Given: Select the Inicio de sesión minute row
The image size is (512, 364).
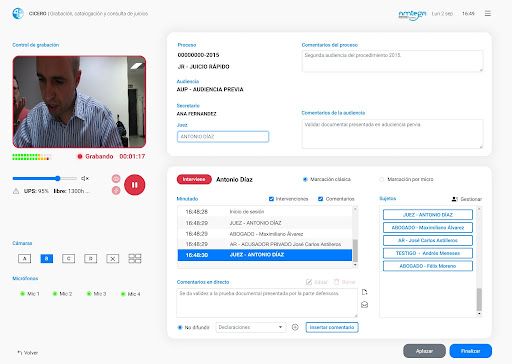Looking at the screenshot, I should 265,212.
